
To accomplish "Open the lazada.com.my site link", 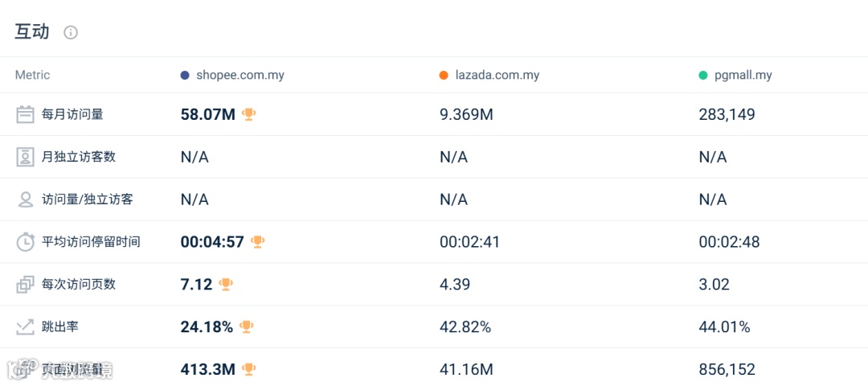I will (497, 75).
